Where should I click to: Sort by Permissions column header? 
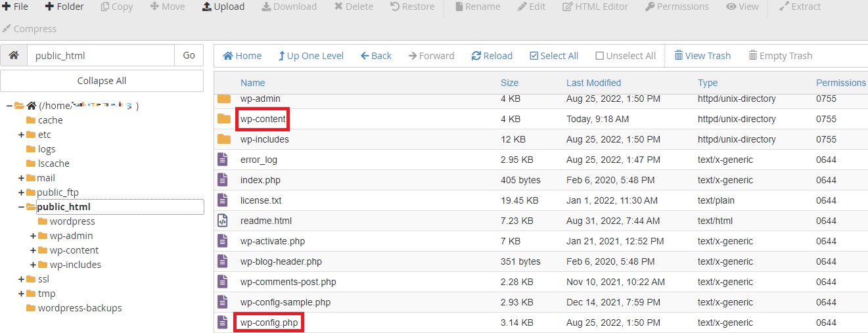pyautogui.click(x=841, y=83)
